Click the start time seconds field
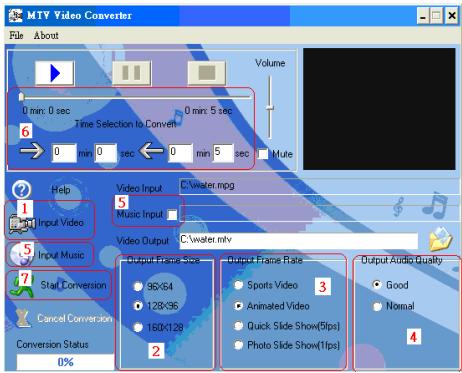This screenshot has width=462, height=373. 106,153
